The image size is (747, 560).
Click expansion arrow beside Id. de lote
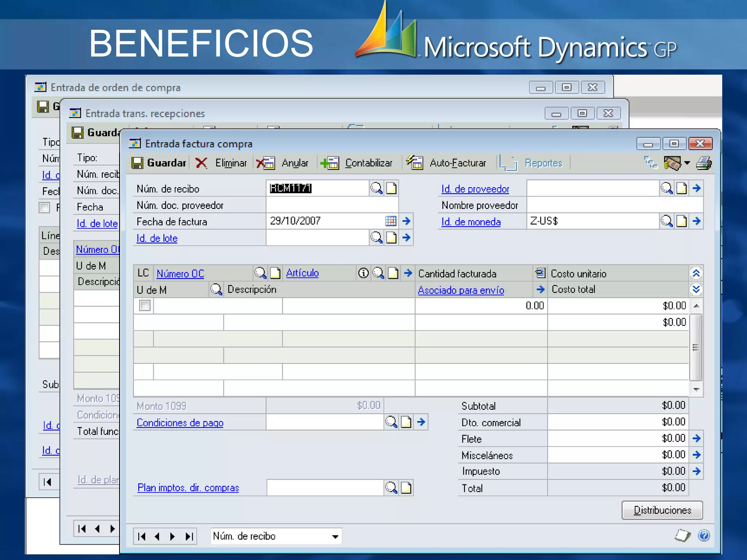pos(406,238)
